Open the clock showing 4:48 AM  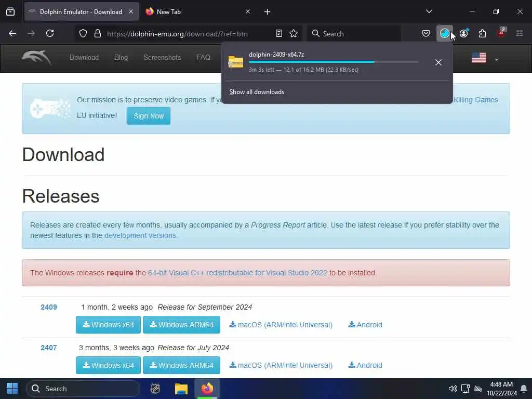tap(501, 389)
